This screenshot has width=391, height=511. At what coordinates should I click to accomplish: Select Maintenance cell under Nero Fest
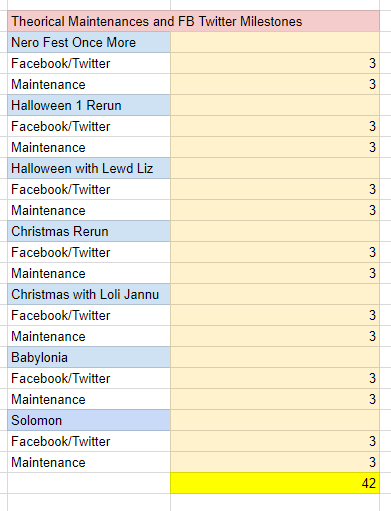point(89,84)
